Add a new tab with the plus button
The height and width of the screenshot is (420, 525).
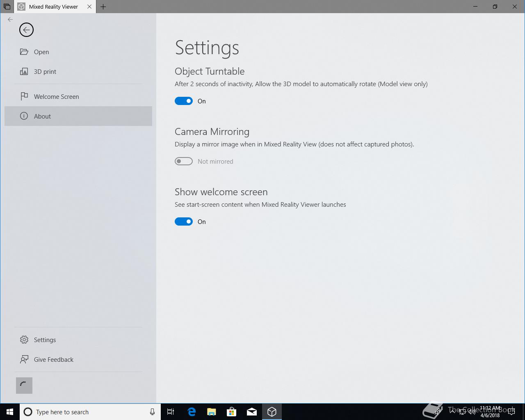click(103, 7)
